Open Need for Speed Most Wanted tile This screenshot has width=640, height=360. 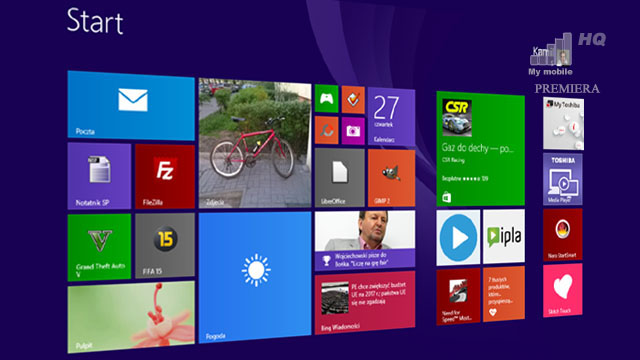[x=458, y=296]
